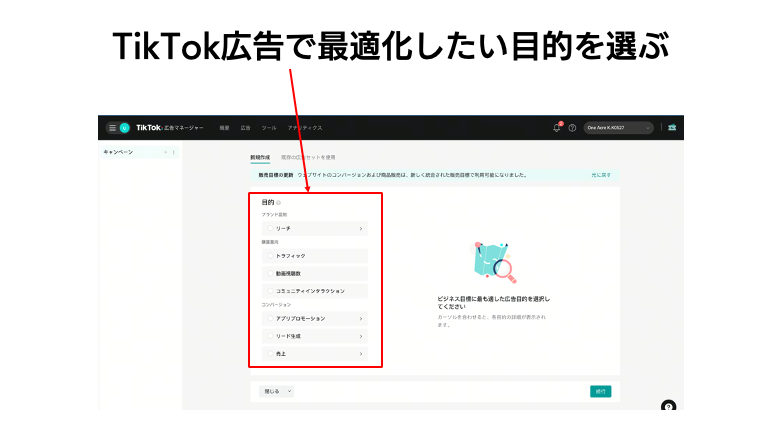Expand the 売上 row chevron
Image resolution: width=782 pixels, height=438 pixels.
[361, 354]
